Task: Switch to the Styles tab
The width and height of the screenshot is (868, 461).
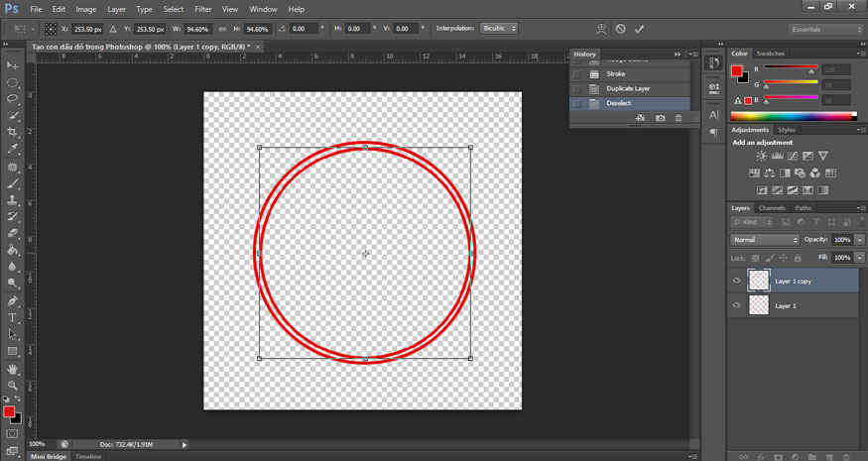Action: pyautogui.click(x=786, y=130)
